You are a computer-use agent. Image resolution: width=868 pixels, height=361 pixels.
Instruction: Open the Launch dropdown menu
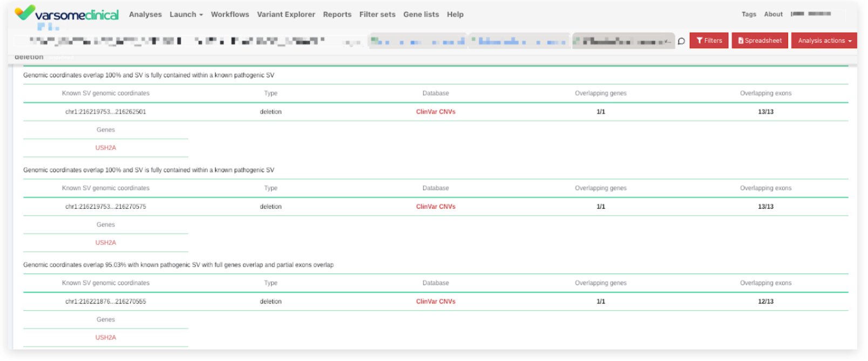[186, 15]
